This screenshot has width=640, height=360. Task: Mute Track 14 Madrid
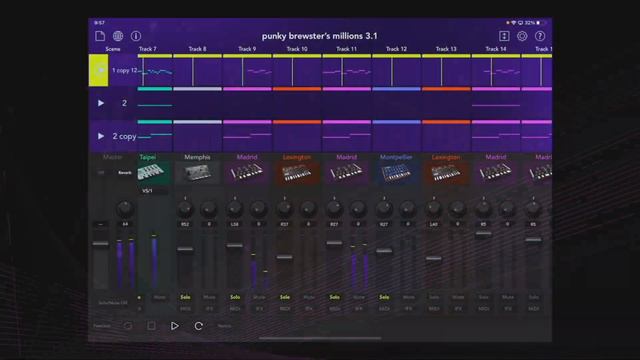click(x=508, y=297)
